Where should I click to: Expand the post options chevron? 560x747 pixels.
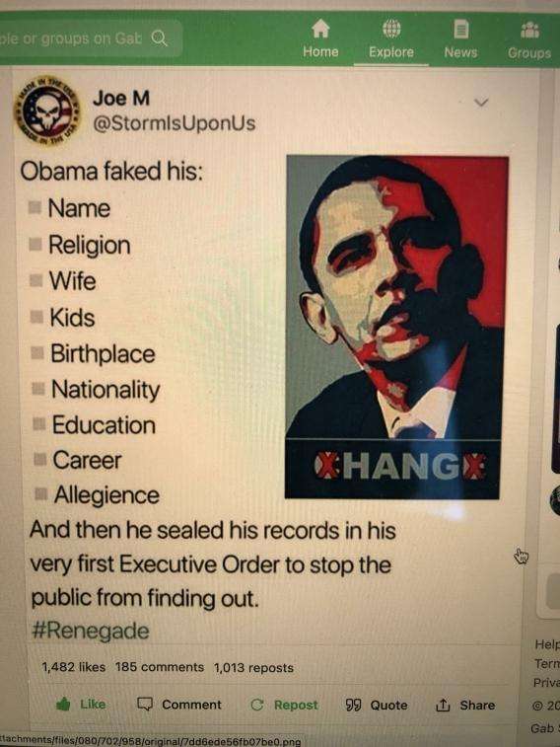click(x=481, y=103)
